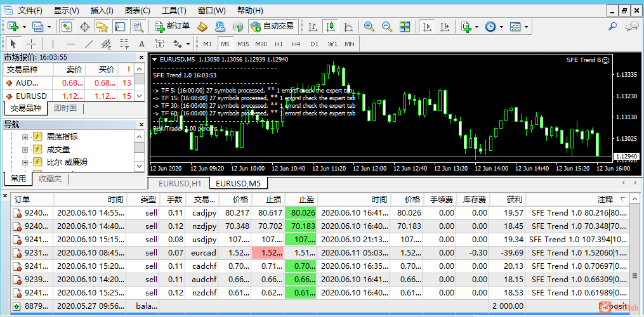644x317 pixels.
Task: Toggle the Navigator star-folder icon
Action: pyautogui.click(x=102, y=27)
